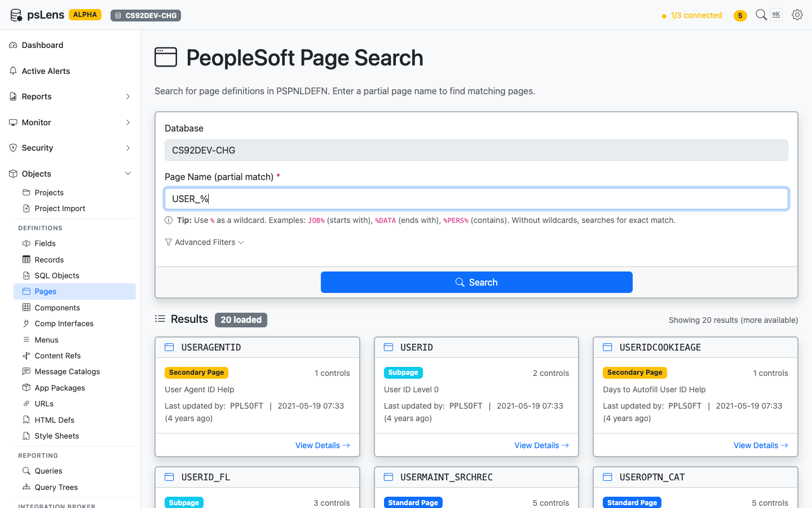Screen dimensions: 812x508
Task: Click the App Packages box icon
Action: (x=26, y=388)
